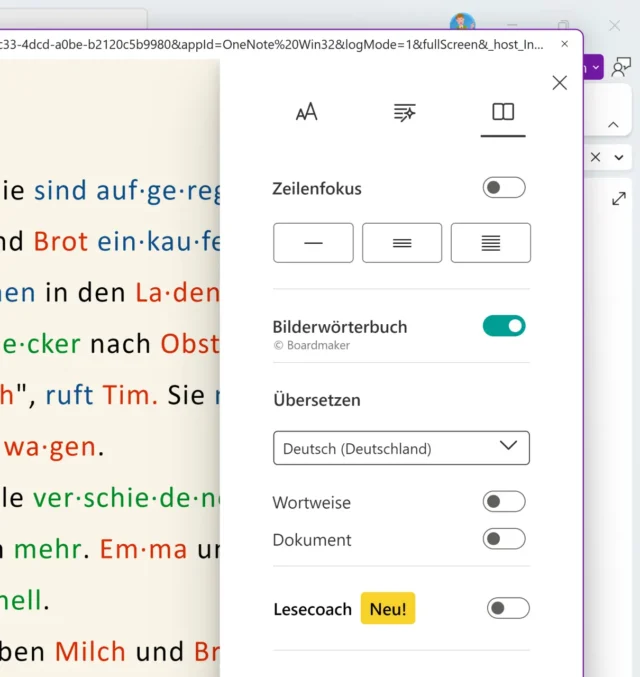Collapse the ribbon with the up chevron
640x677 pixels.
point(613,125)
